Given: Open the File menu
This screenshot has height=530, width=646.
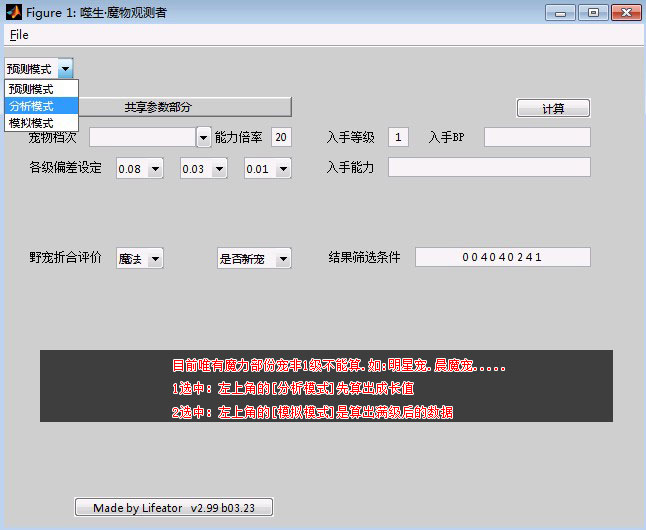Looking at the screenshot, I should (x=19, y=35).
